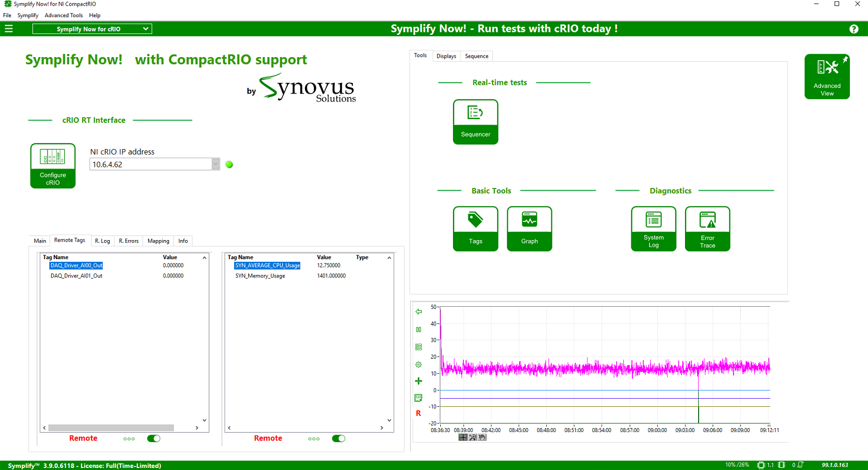The image size is (868, 470).
Task: Select the graph zoom magnifier tool
Action: click(x=473, y=438)
